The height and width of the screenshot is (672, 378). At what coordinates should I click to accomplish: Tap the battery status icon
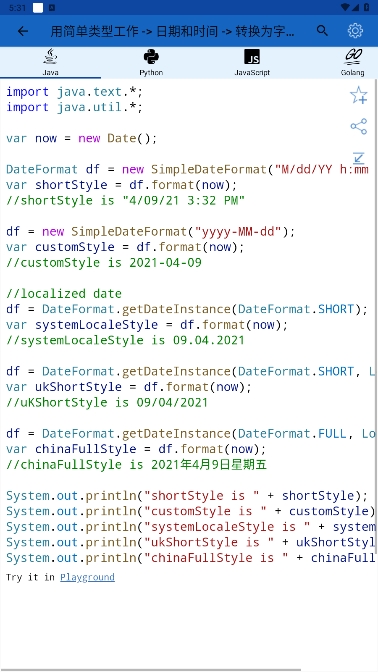367,7
